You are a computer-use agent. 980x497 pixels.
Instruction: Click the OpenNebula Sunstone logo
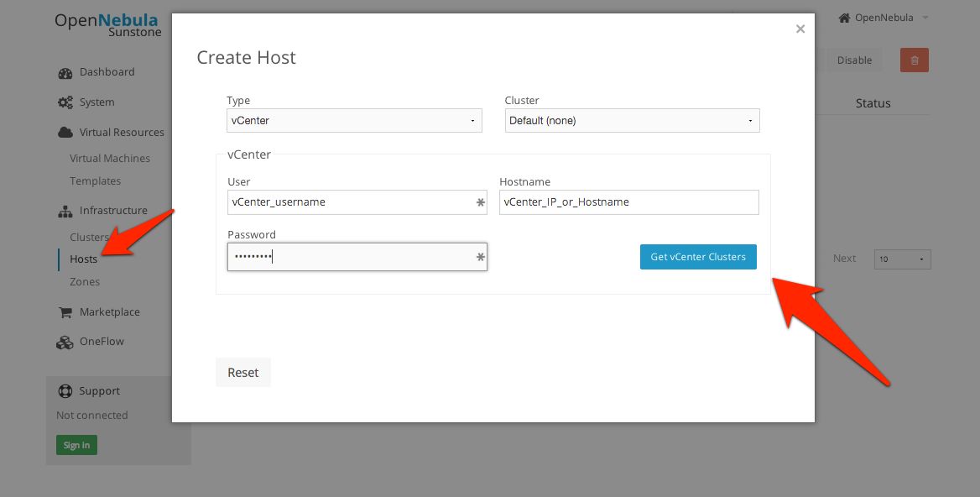click(x=107, y=24)
